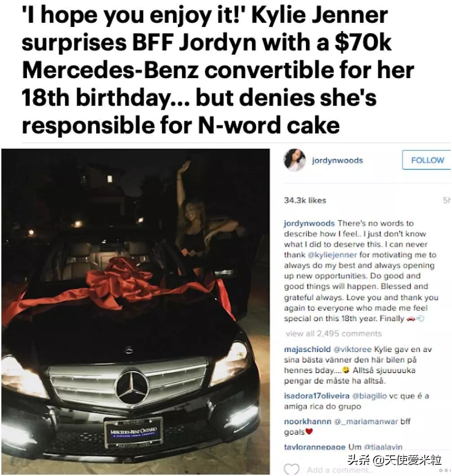Open taylorannepage commenter profile
Image resolution: width=452 pixels, height=476 pixels.
315,447
